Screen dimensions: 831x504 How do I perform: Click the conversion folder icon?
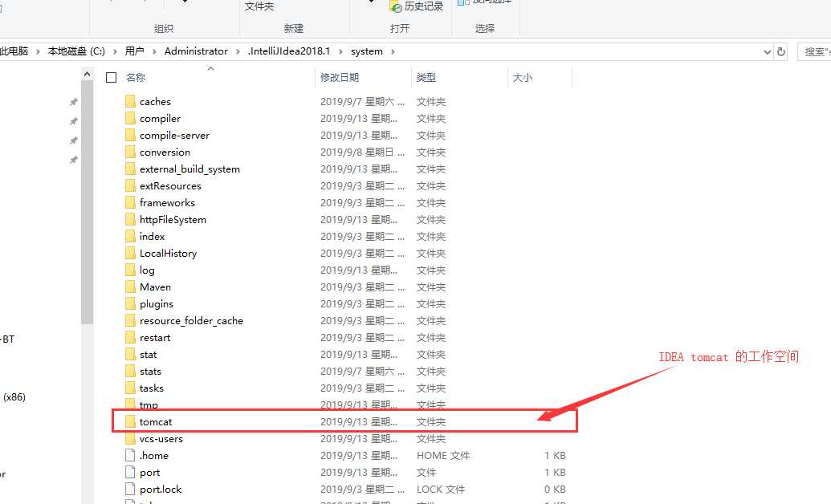[x=130, y=152]
